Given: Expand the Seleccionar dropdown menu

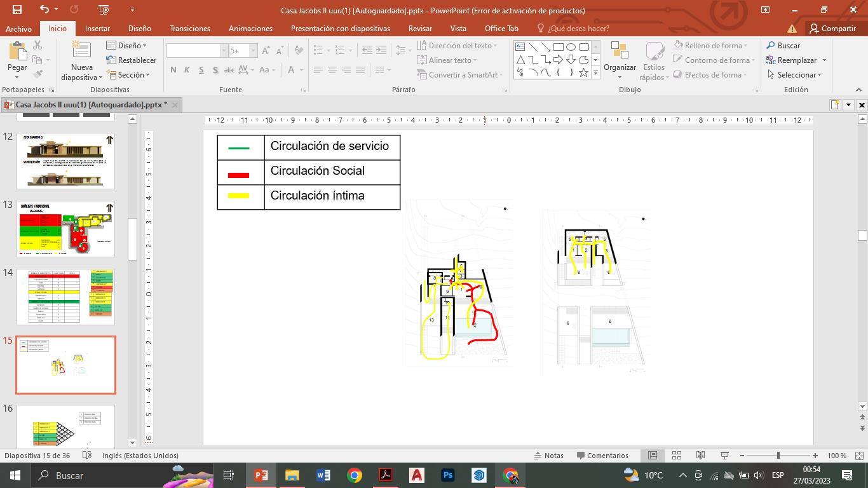Looking at the screenshot, I should pyautogui.click(x=794, y=75).
